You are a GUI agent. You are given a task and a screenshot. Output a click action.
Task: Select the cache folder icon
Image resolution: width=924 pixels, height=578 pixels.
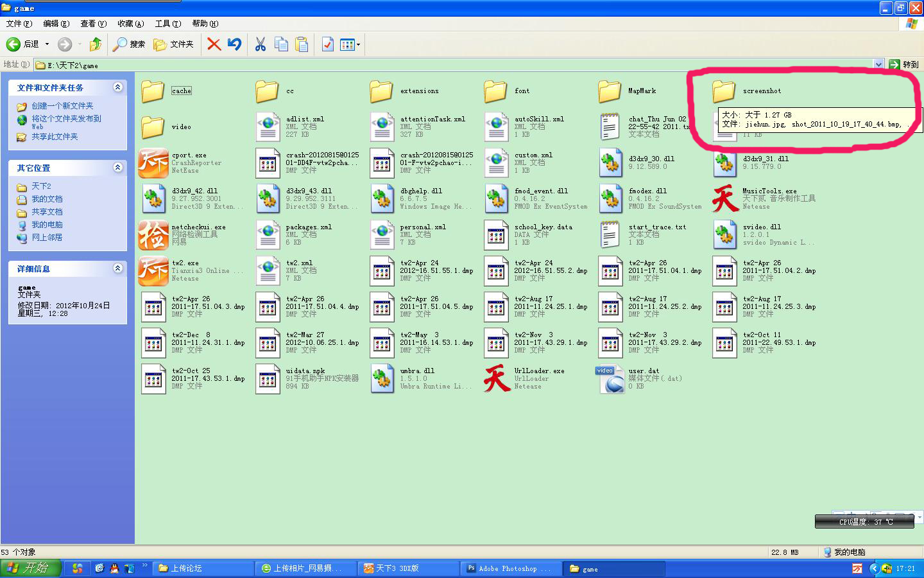153,91
